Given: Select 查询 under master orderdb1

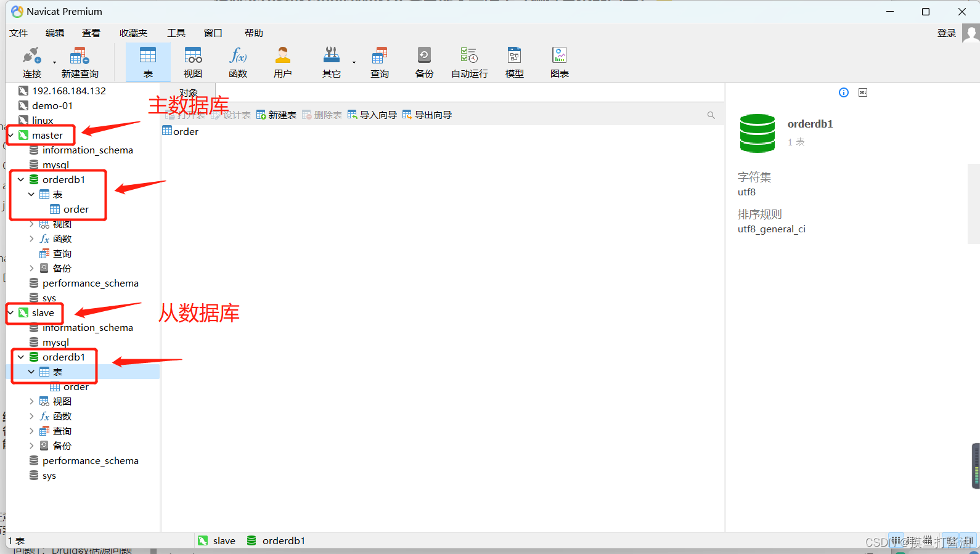Looking at the screenshot, I should coord(62,253).
